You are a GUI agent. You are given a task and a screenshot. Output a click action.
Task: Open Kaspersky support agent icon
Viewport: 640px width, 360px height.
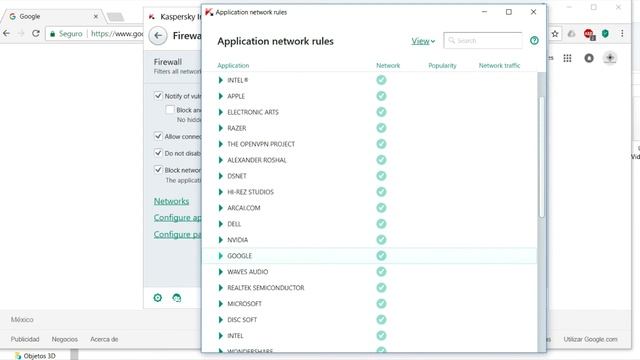[177, 298]
